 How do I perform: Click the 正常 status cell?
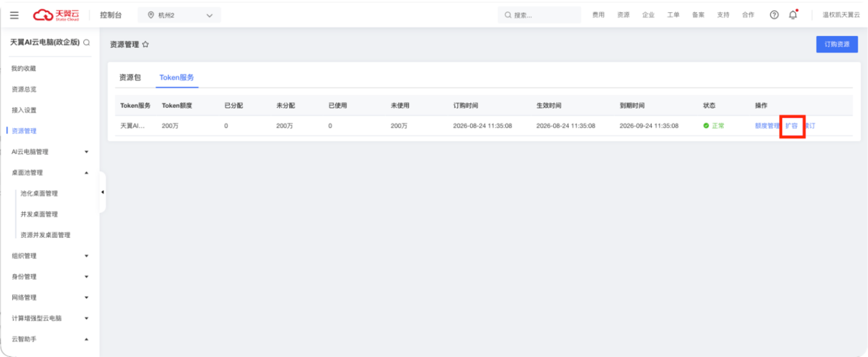click(714, 126)
